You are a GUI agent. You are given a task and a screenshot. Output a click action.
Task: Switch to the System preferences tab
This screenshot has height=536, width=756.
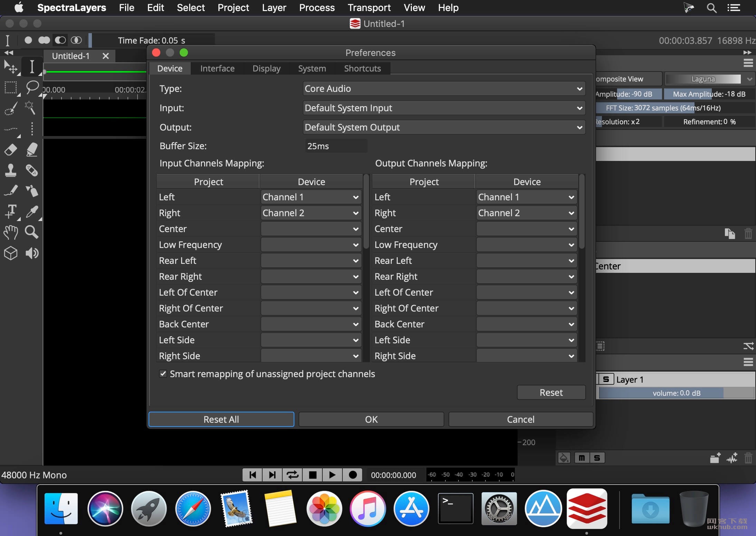coord(312,68)
